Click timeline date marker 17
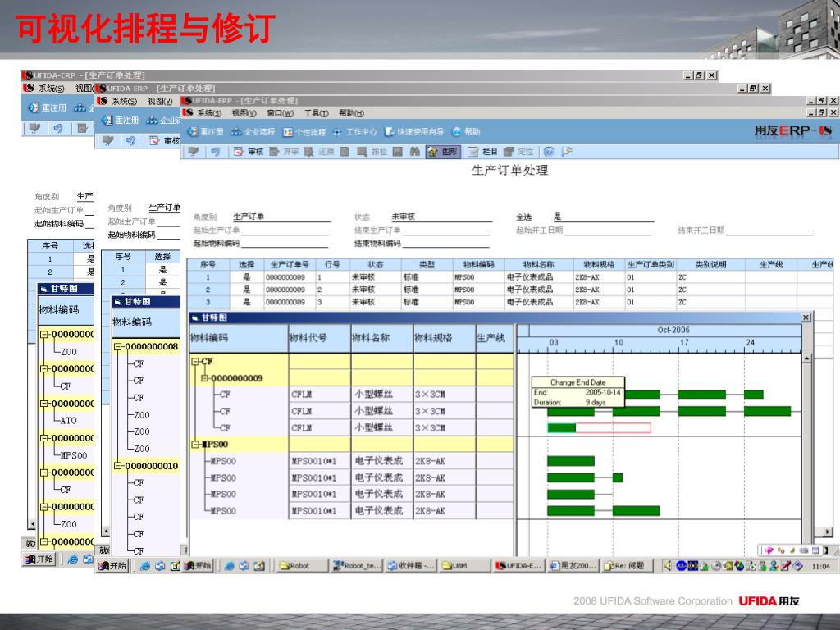The height and width of the screenshot is (630, 840). point(684,342)
